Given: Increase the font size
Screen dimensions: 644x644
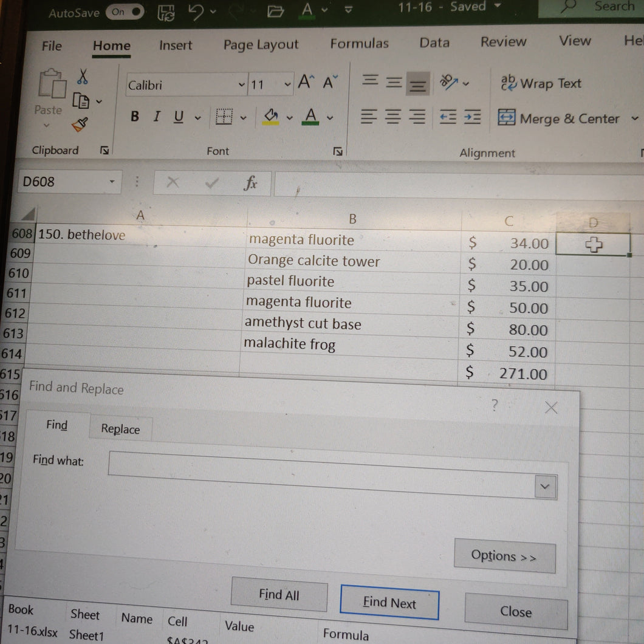Looking at the screenshot, I should (306, 82).
